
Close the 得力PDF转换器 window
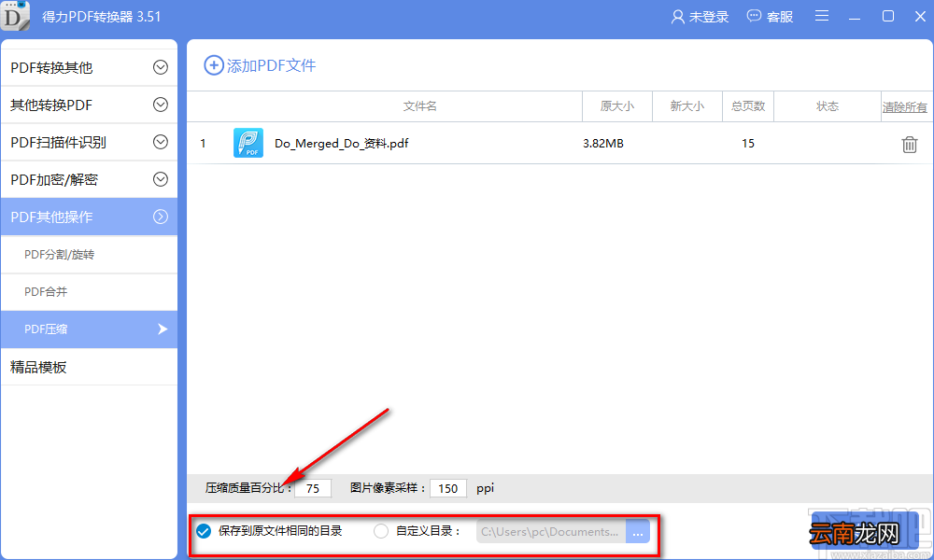[920, 16]
